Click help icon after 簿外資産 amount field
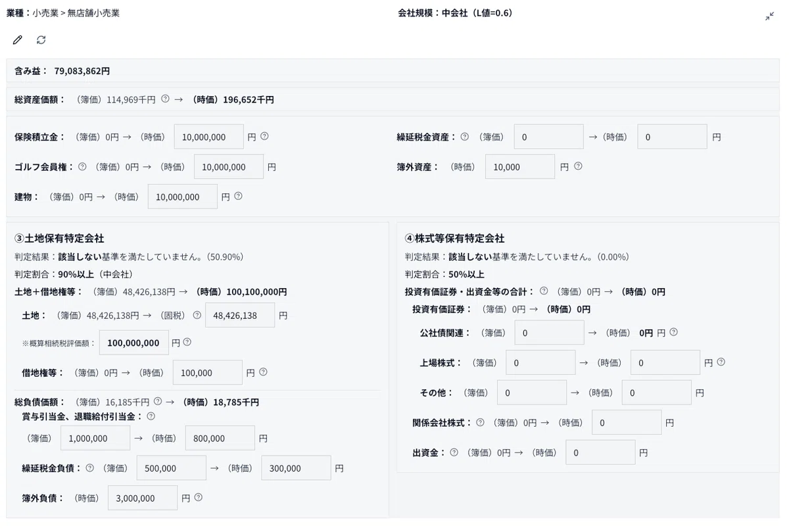 [578, 166]
